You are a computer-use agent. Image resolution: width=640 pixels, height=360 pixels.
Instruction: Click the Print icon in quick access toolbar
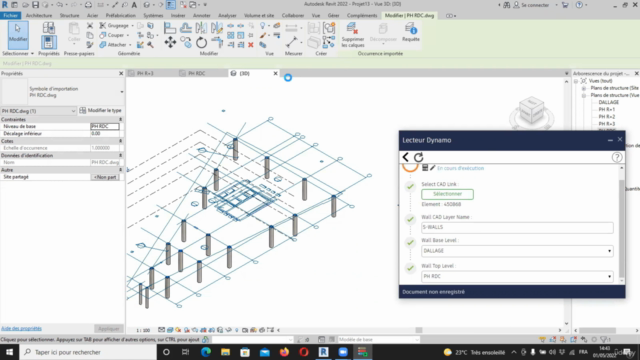point(88,5)
